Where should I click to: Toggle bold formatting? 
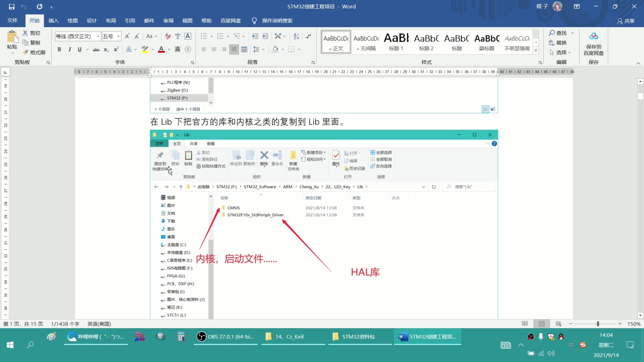pyautogui.click(x=59, y=50)
